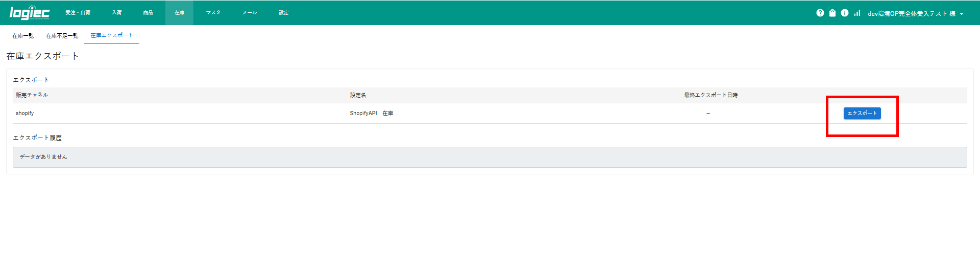Open the マスタ menu

tap(213, 13)
